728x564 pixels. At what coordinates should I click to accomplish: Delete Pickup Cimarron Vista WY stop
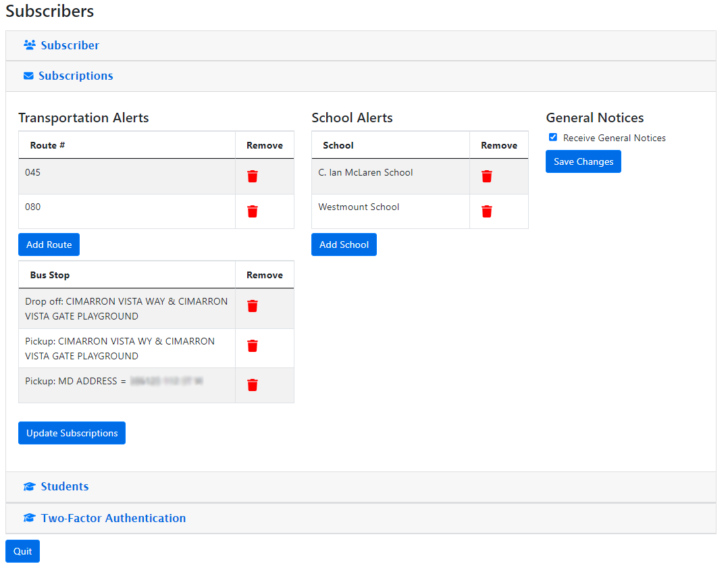click(x=252, y=346)
